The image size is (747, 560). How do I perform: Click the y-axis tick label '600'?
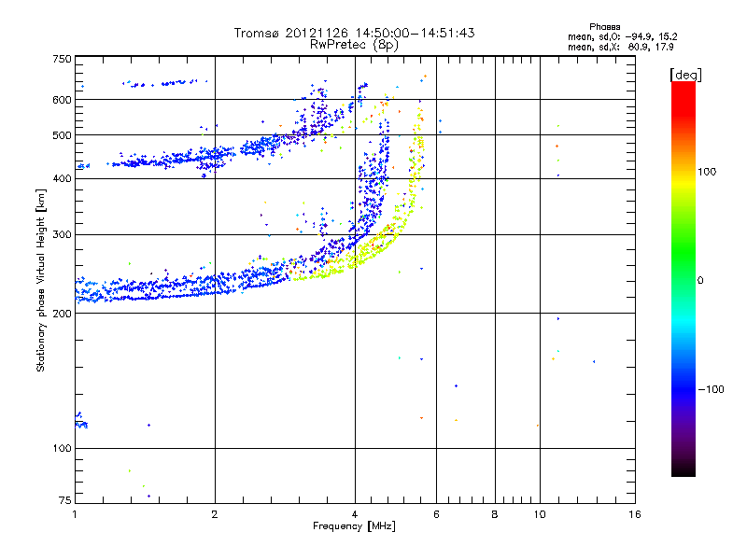(62, 100)
